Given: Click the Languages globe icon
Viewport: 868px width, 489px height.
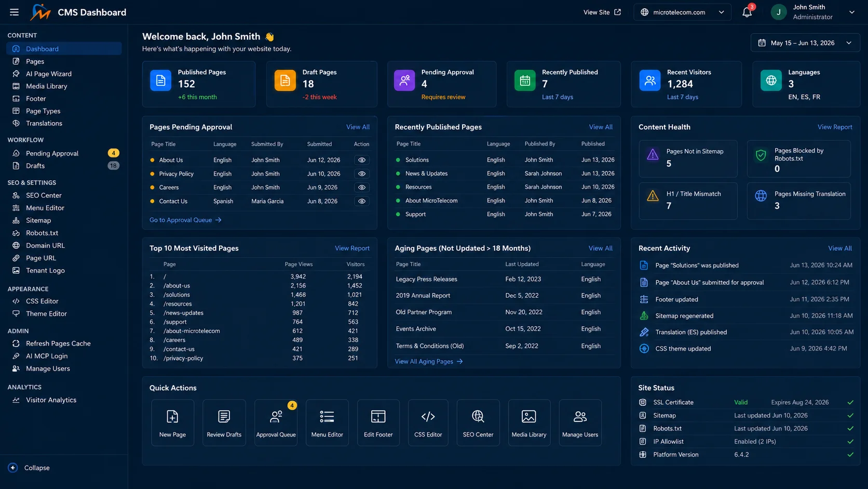Looking at the screenshot, I should (x=771, y=81).
